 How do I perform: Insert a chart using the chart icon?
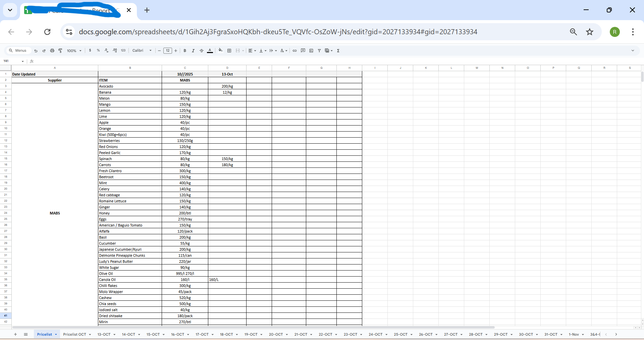click(311, 51)
